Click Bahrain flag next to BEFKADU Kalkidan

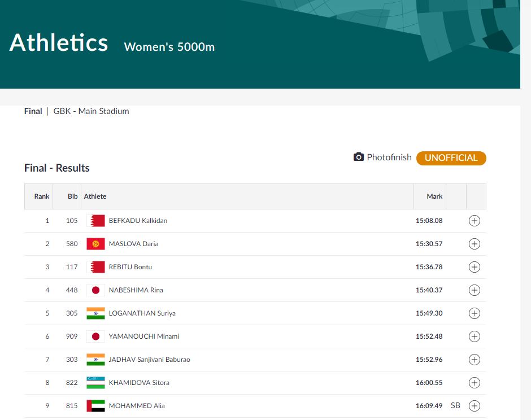(x=95, y=221)
